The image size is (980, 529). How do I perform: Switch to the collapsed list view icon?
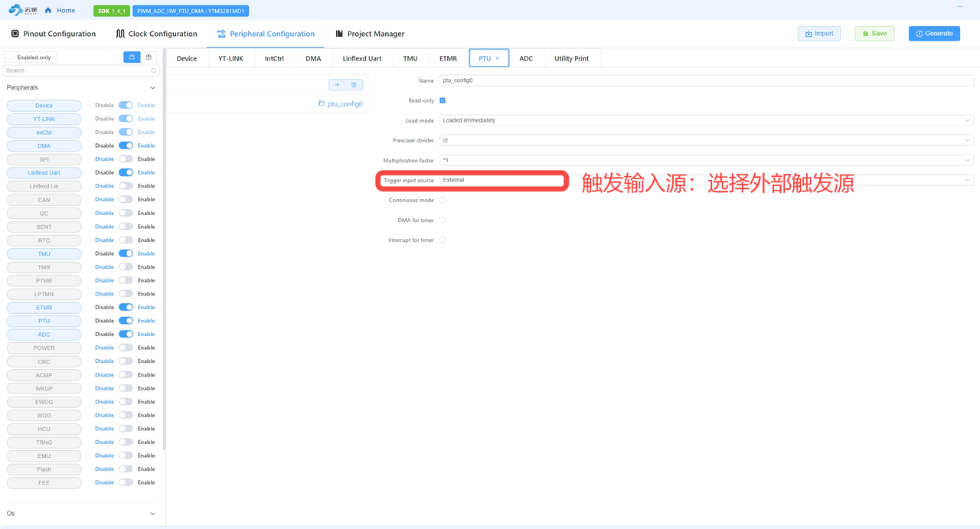tap(132, 57)
